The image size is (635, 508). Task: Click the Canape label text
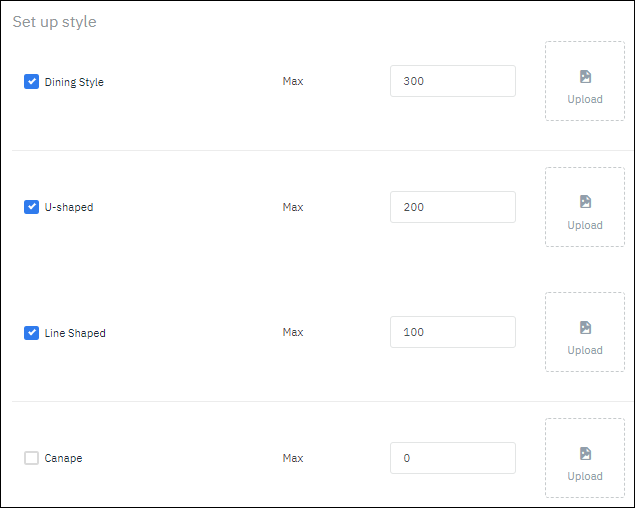coord(64,458)
